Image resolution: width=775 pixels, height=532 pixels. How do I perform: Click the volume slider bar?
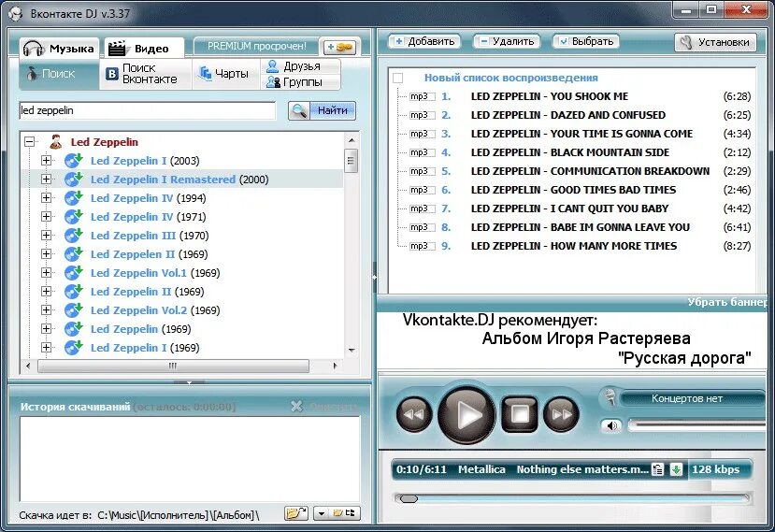pos(696,425)
